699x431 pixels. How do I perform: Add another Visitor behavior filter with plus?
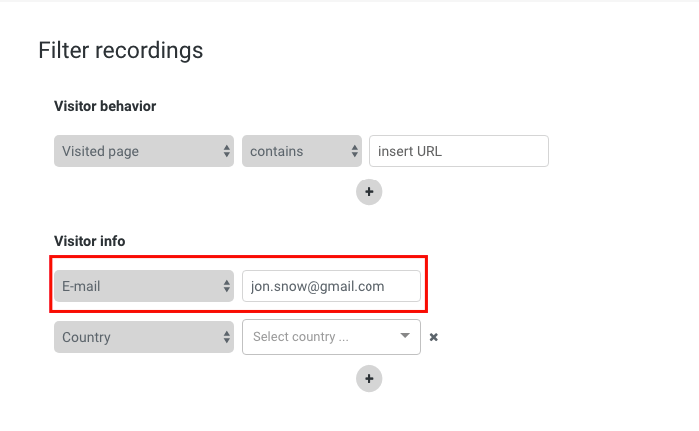pos(369,192)
